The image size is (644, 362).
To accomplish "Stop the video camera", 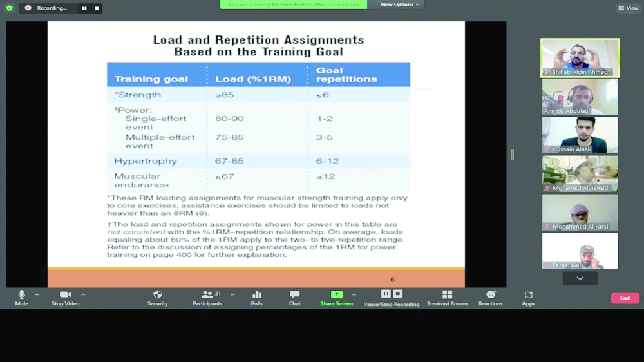I will click(x=65, y=298).
